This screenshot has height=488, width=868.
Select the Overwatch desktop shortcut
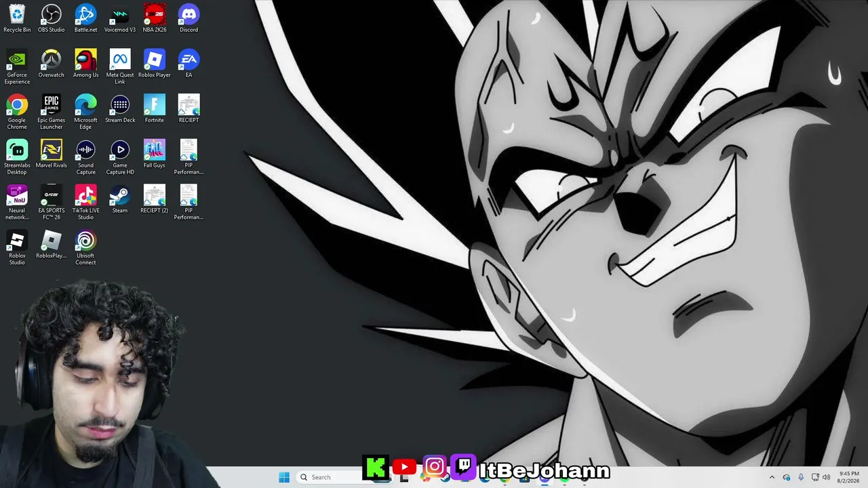click(x=52, y=64)
